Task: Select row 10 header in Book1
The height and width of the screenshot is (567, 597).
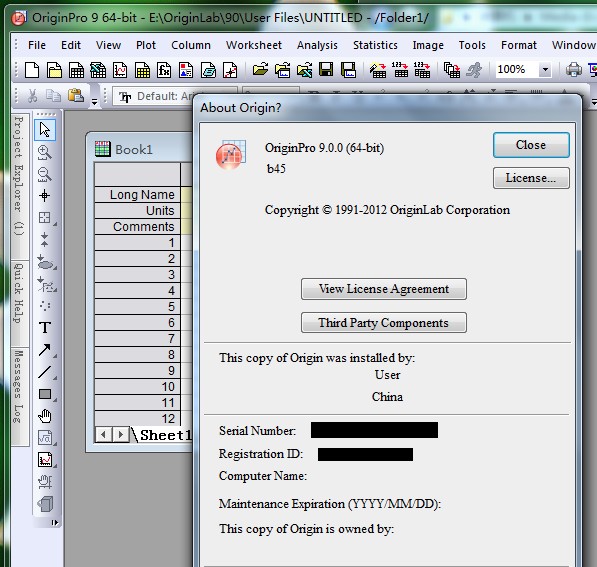Action: (x=137, y=387)
